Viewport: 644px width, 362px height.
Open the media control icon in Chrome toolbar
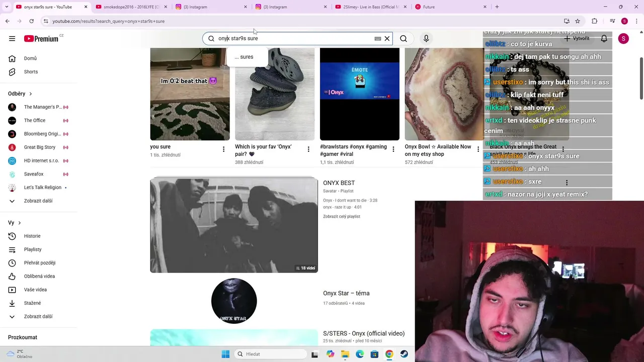point(612,21)
